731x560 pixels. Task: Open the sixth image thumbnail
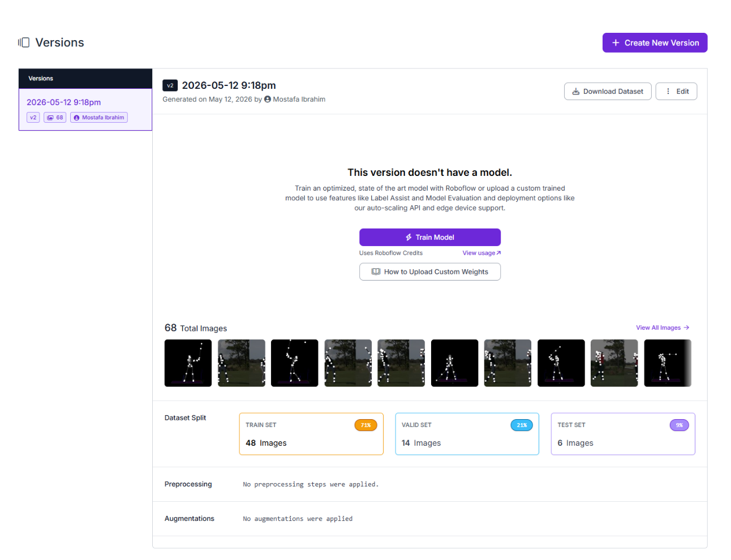click(x=455, y=363)
